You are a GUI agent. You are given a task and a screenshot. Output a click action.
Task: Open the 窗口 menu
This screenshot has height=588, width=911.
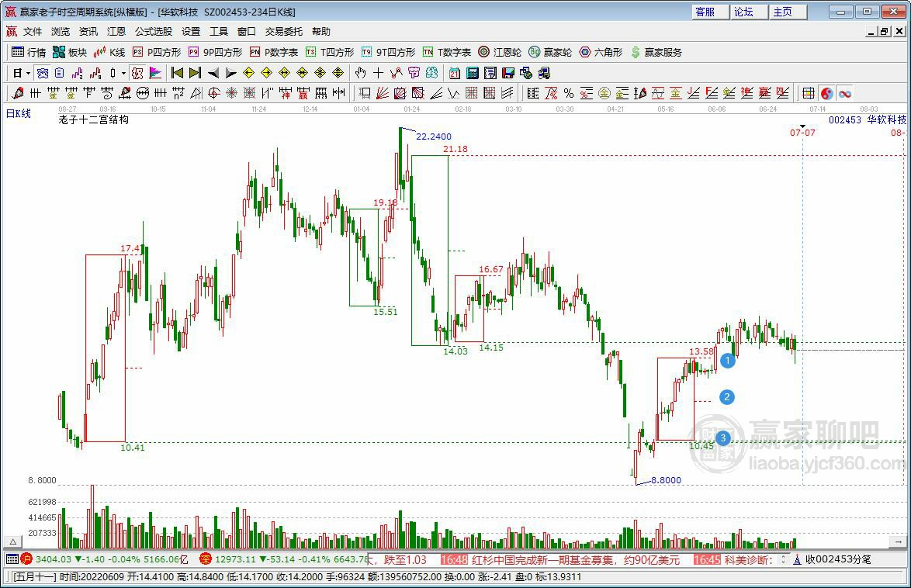click(x=246, y=31)
